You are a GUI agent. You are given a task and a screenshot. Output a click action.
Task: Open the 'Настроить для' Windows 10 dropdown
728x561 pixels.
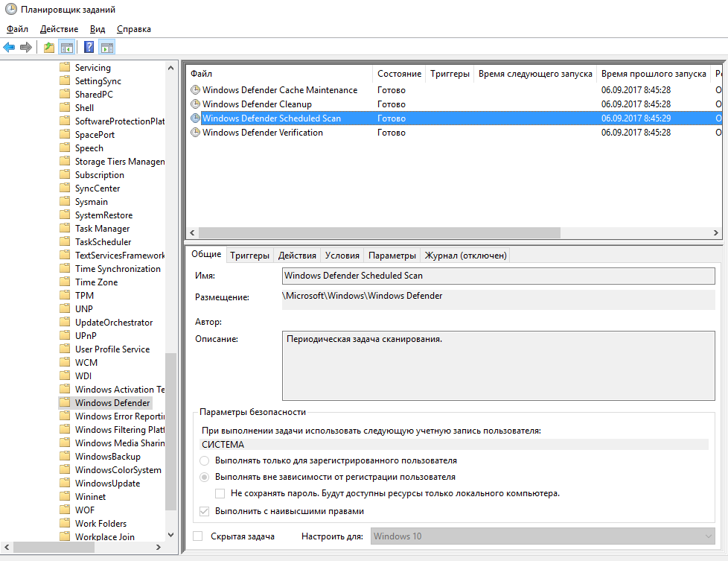point(542,536)
